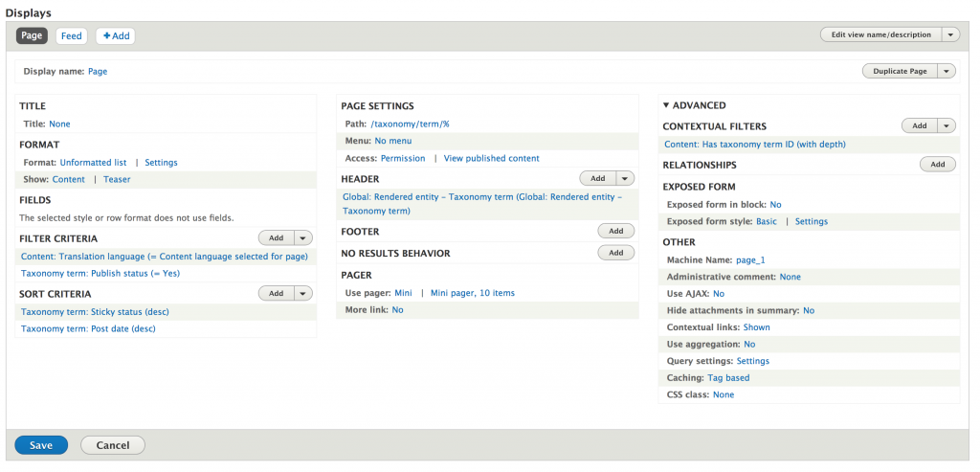This screenshot has width=980, height=472.
Task: Save the view
Action: [x=41, y=445]
